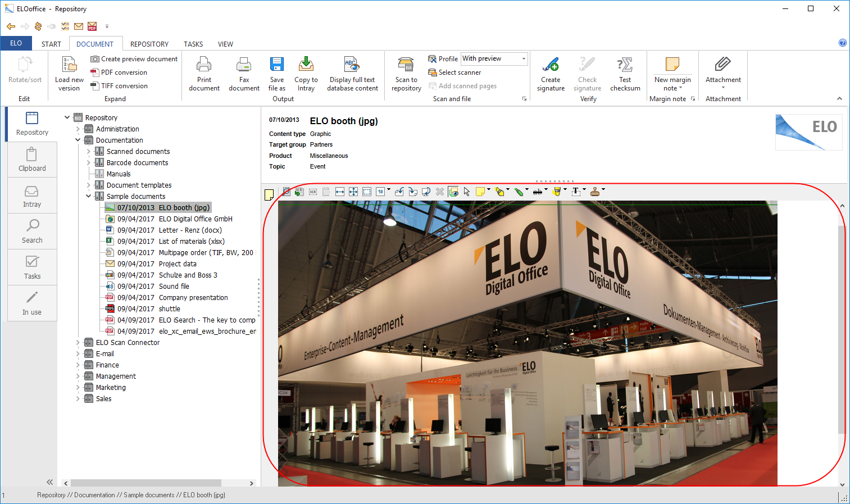Click the TIFF conversion button

click(119, 85)
